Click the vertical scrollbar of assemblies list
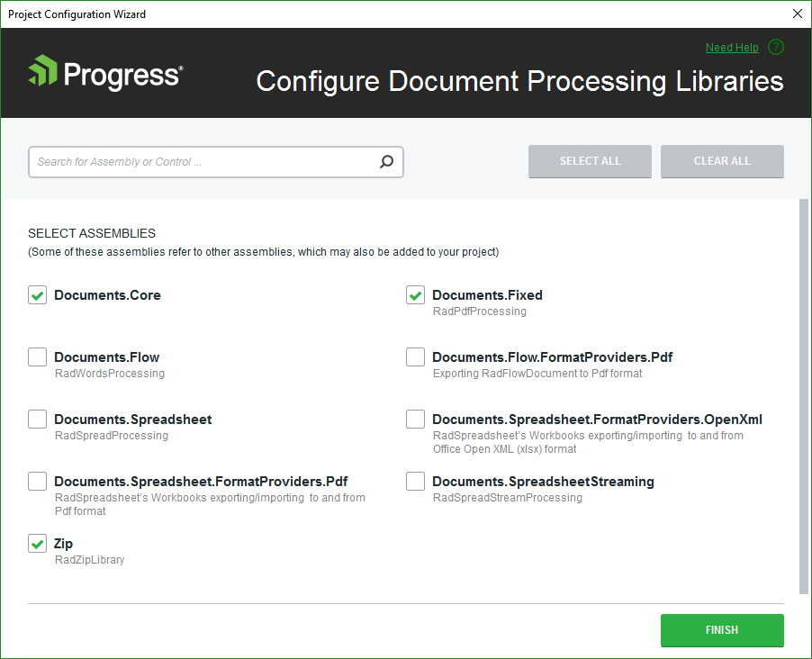 (x=804, y=396)
